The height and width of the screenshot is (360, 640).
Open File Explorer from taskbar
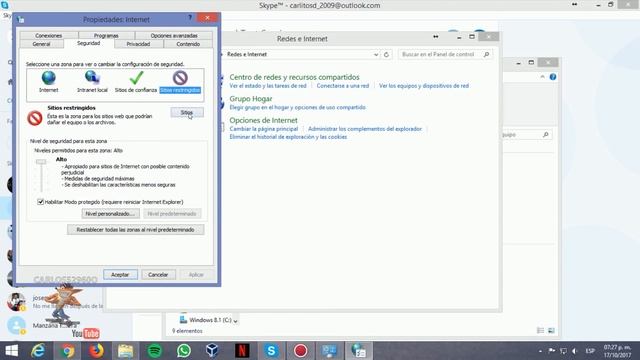pos(126,351)
